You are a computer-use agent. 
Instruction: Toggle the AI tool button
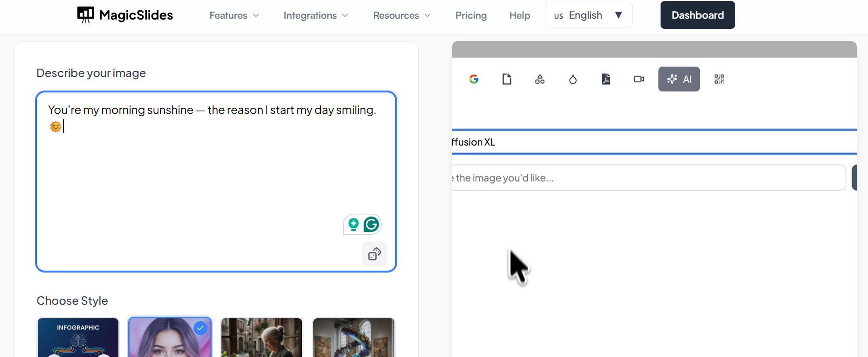679,79
